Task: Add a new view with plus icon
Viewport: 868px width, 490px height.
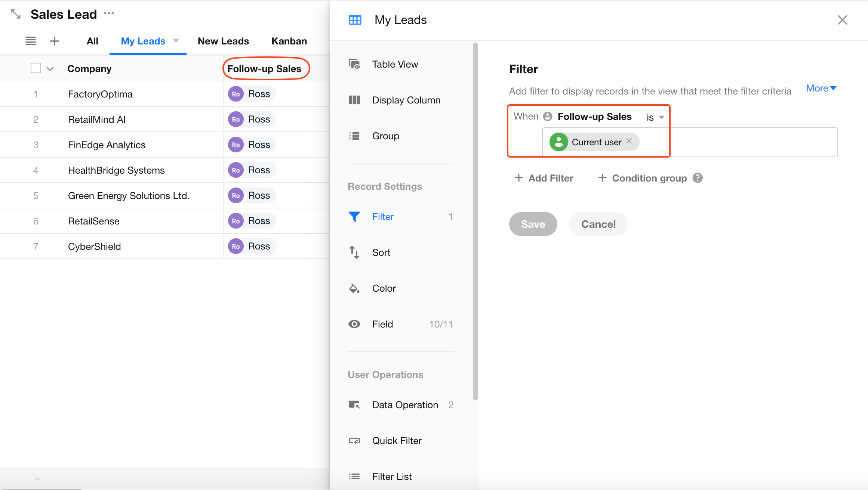Action: pyautogui.click(x=55, y=41)
